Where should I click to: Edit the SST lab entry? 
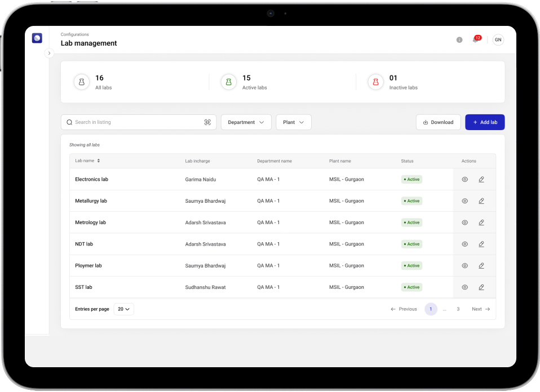coord(481,287)
